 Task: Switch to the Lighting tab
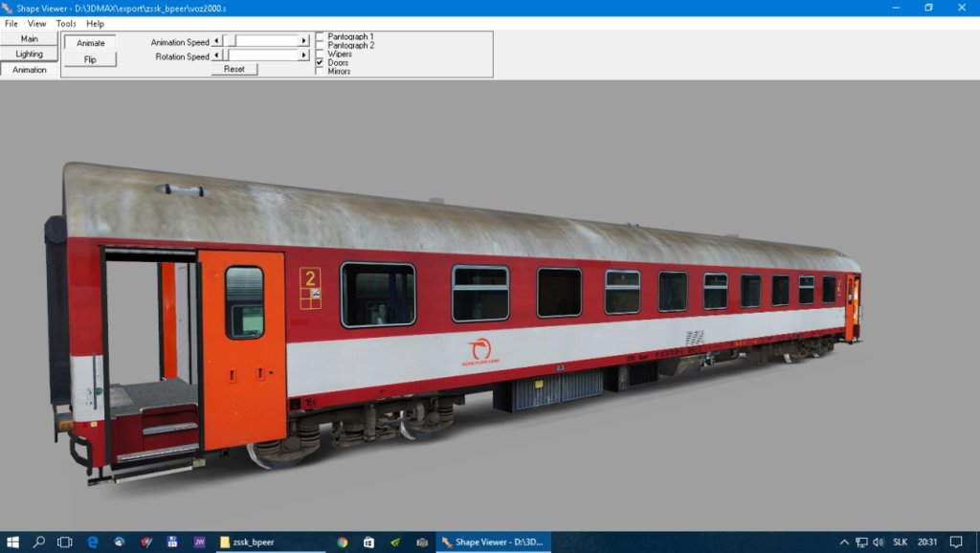[x=29, y=54]
